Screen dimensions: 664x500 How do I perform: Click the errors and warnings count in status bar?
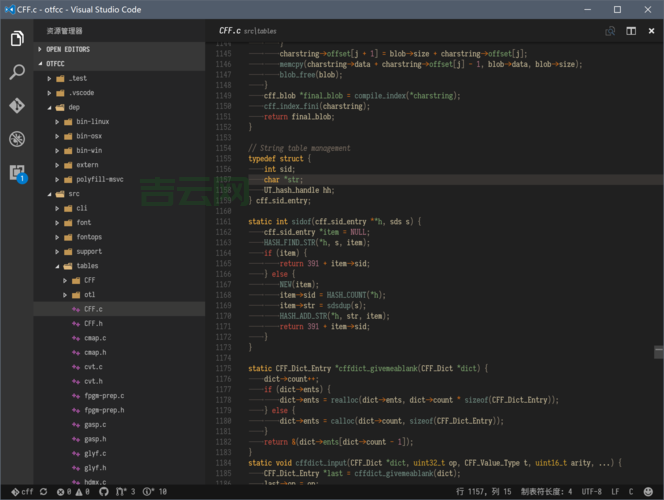click(75, 492)
